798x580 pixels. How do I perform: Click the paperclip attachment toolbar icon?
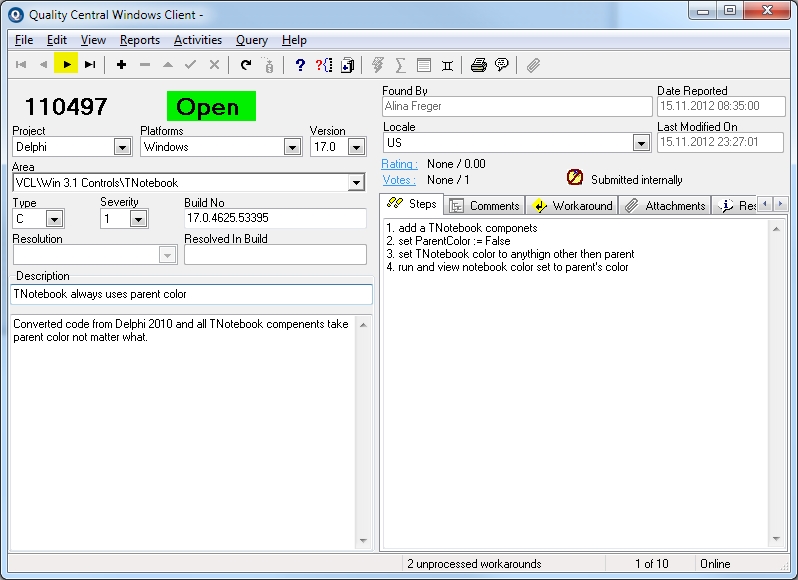(x=533, y=65)
